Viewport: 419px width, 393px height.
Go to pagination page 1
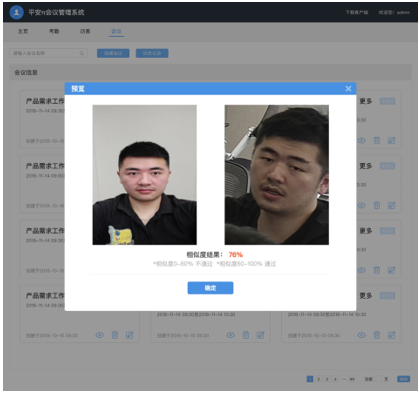pos(310,379)
